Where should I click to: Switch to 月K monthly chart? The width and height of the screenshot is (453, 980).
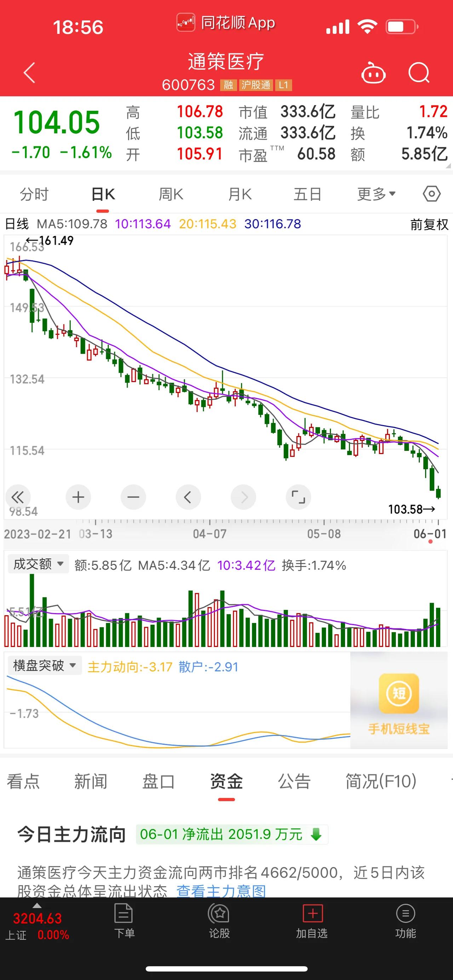point(240,194)
